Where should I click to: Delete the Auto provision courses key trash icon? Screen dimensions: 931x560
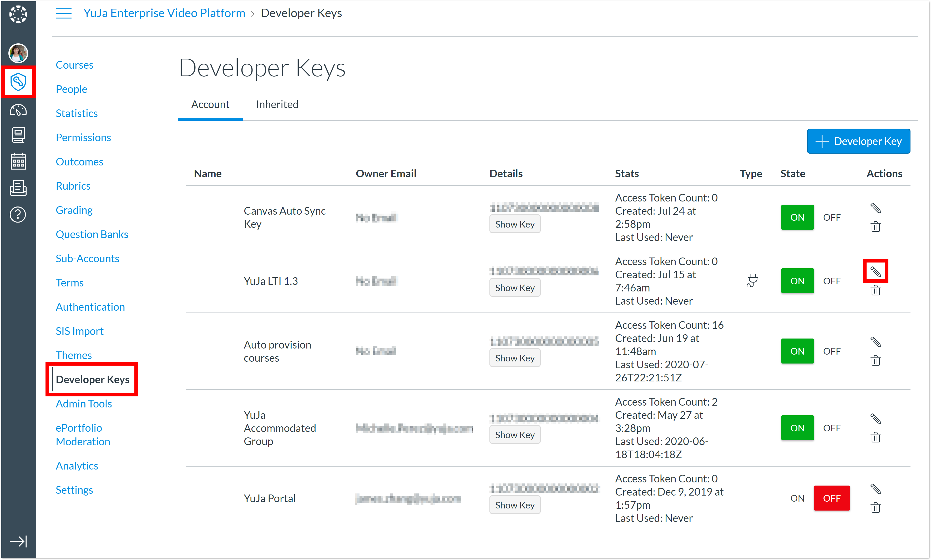click(x=875, y=360)
